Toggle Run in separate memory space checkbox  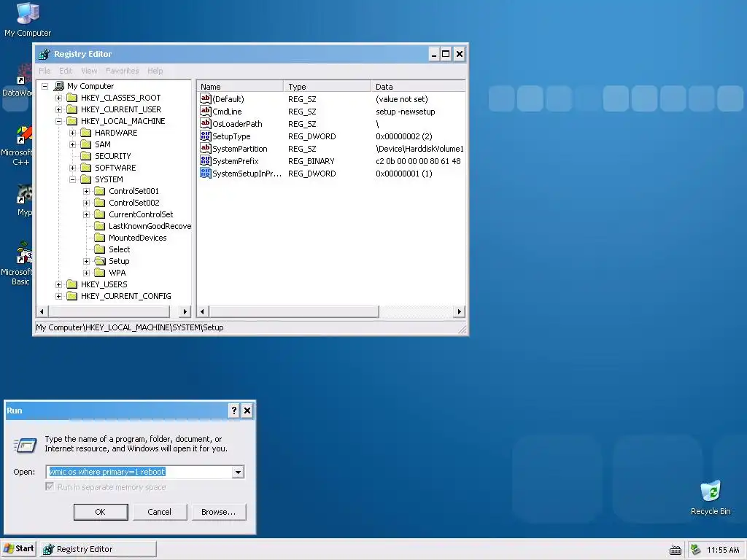tap(50, 486)
